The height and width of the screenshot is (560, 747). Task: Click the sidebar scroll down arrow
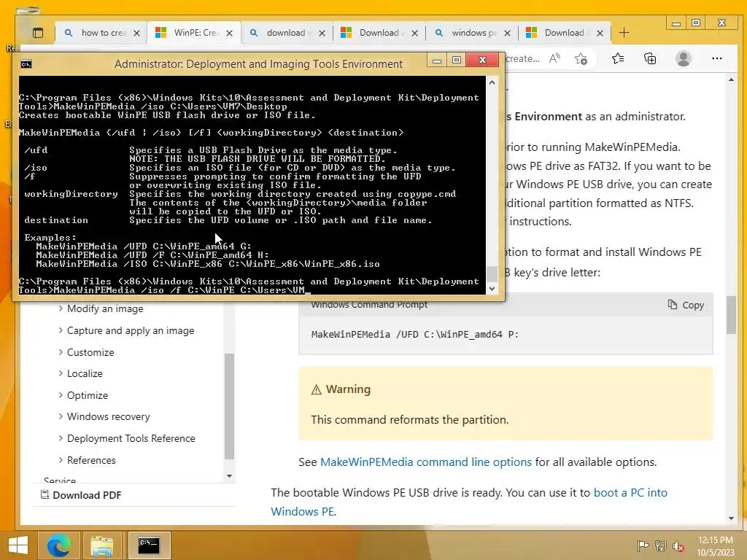coord(230,476)
